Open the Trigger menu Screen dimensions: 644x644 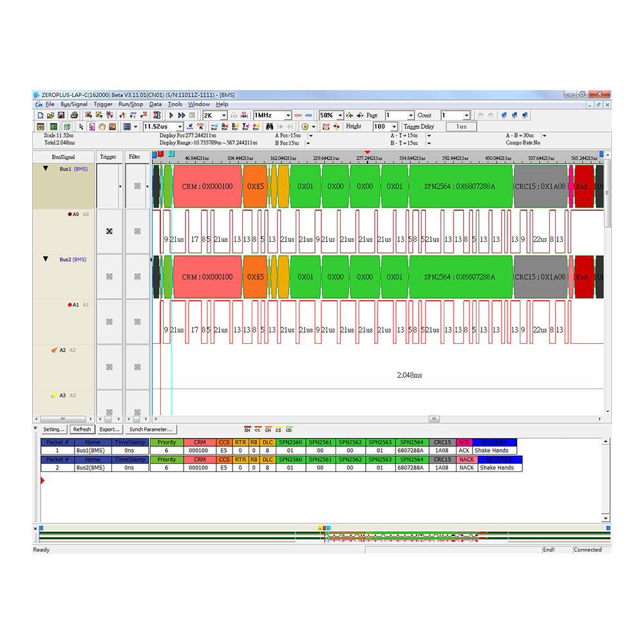point(103,104)
